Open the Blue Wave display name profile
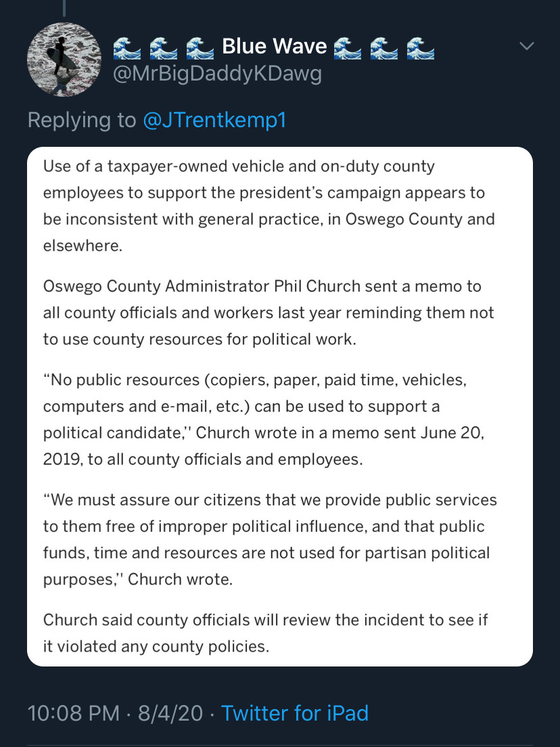Image resolution: width=560 pixels, height=747 pixels. [x=275, y=47]
